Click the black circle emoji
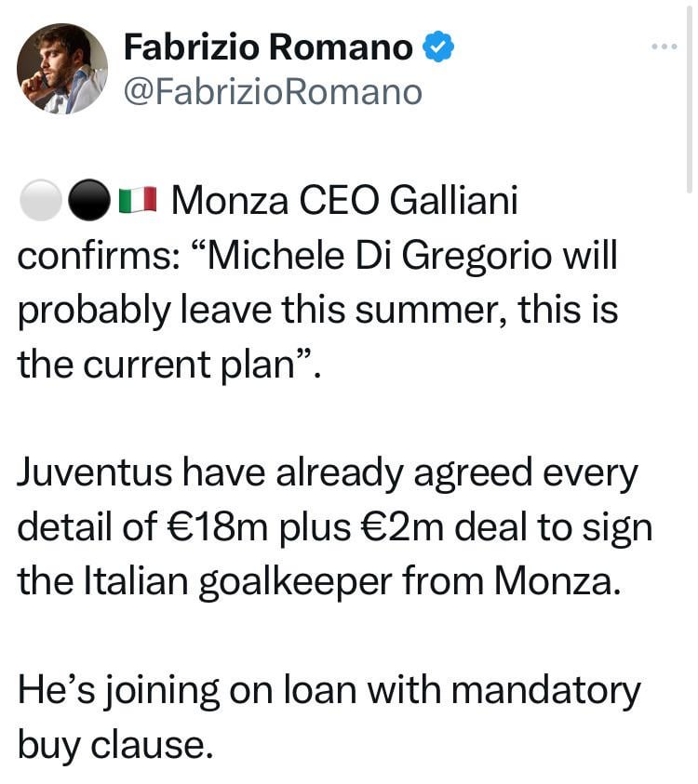The image size is (698, 784). [x=89, y=200]
